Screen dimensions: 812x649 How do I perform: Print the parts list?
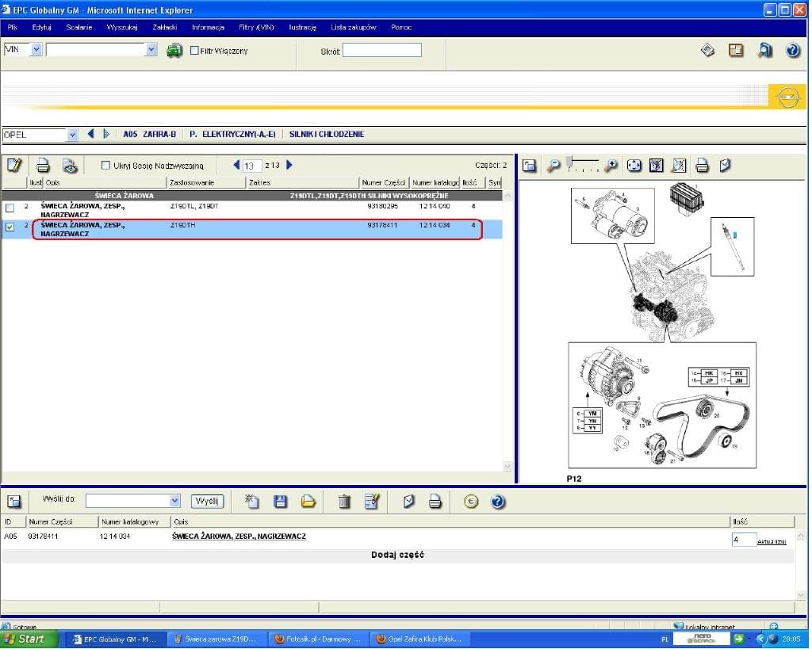click(x=43, y=166)
